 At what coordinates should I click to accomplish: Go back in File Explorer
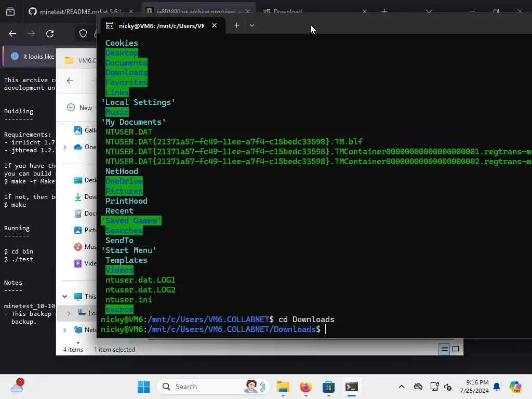point(70,81)
